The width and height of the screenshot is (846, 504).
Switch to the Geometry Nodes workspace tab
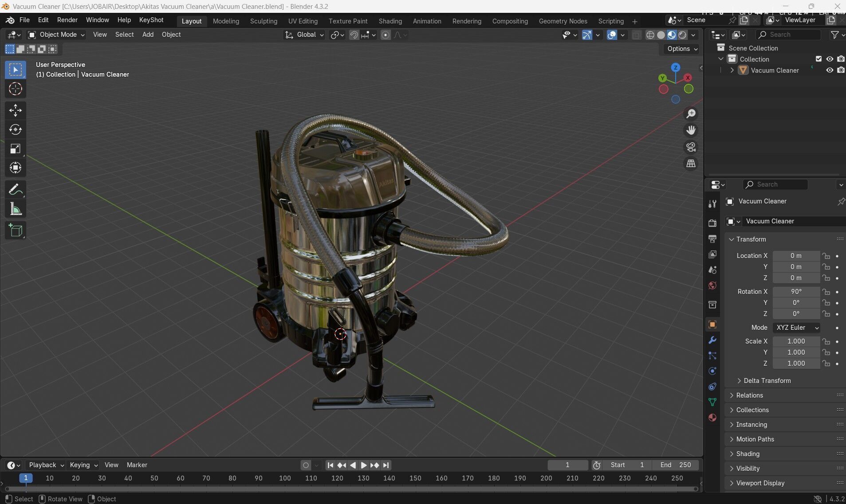563,21
